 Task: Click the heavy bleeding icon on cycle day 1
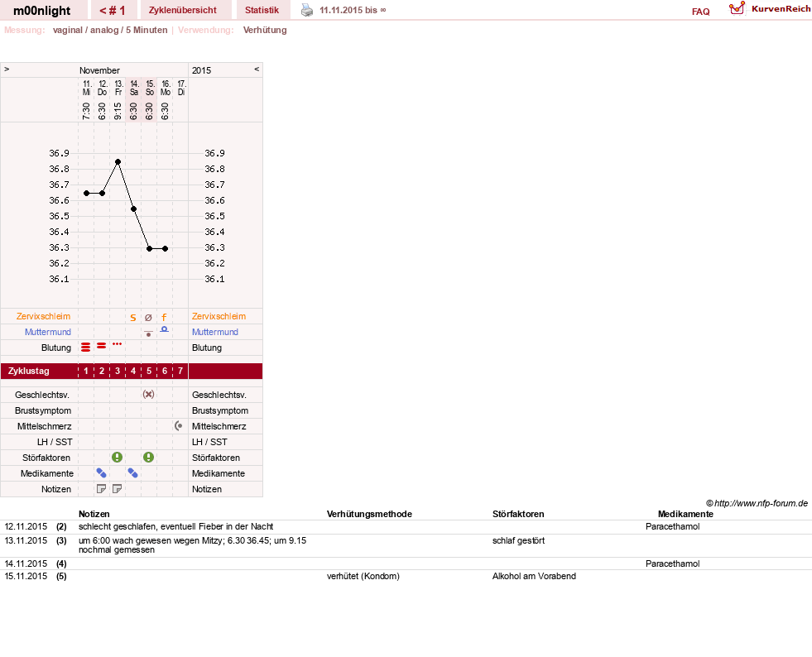click(x=86, y=347)
